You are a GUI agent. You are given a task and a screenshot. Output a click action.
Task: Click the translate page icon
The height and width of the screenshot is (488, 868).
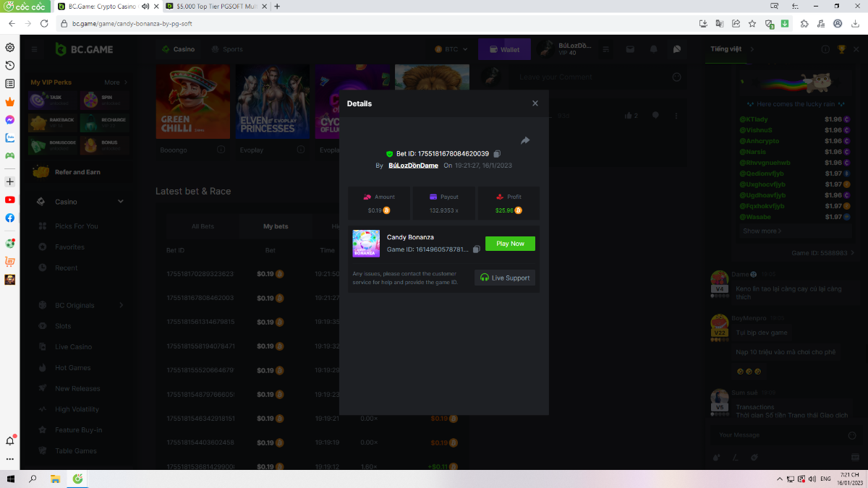719,23
